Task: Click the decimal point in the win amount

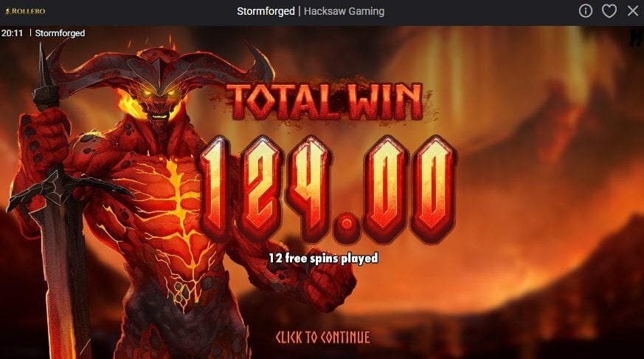Action: tap(347, 225)
